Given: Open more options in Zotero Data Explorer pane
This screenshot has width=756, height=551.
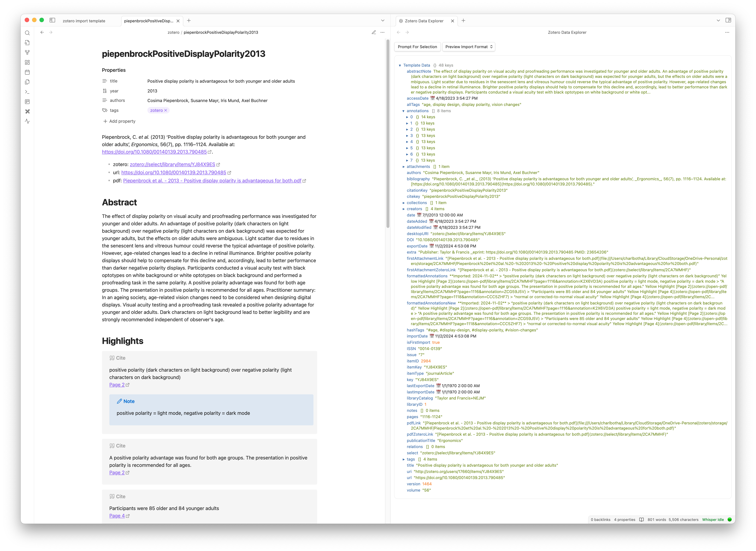Looking at the screenshot, I should pyautogui.click(x=727, y=32).
